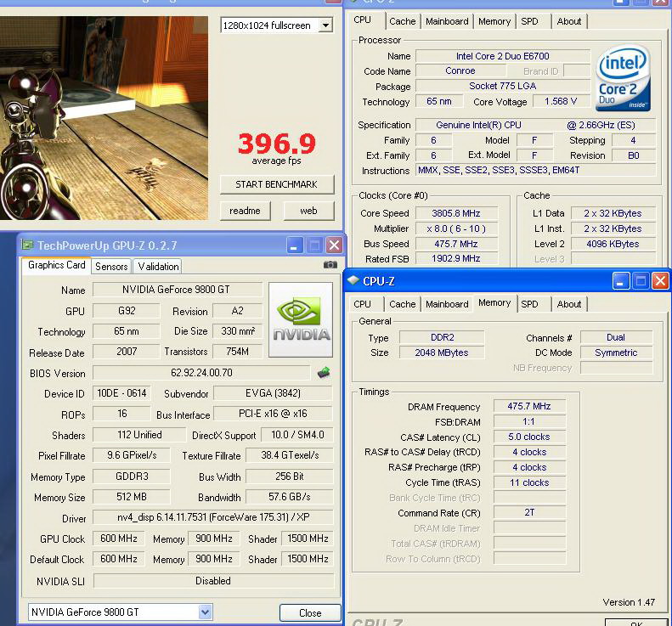Click the memory Type value DDR2
Image resolution: width=672 pixels, height=626 pixels.
(443, 338)
